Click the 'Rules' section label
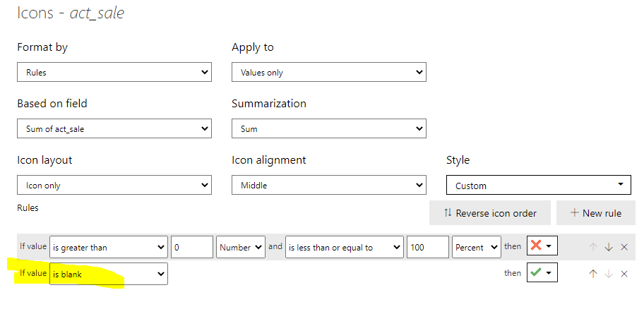Screen dimensions: 644x326 (28, 207)
